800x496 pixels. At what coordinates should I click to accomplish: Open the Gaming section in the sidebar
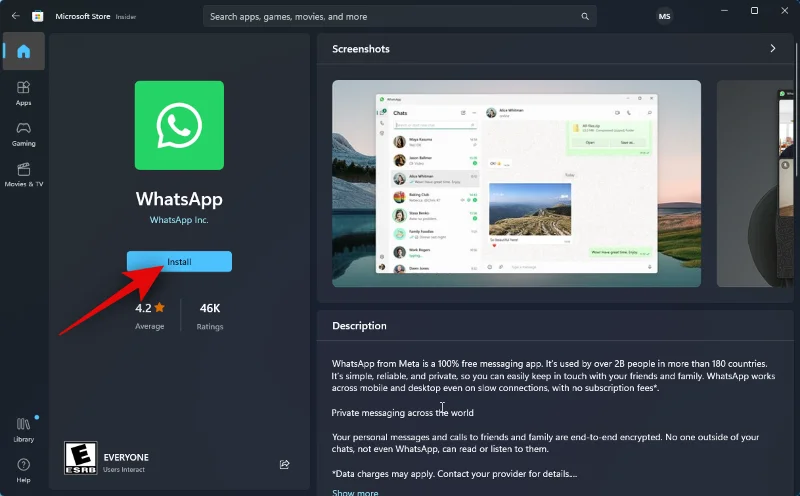click(23, 134)
